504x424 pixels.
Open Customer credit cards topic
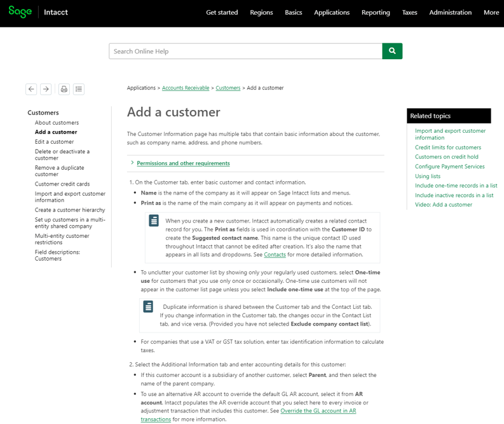[x=62, y=184]
